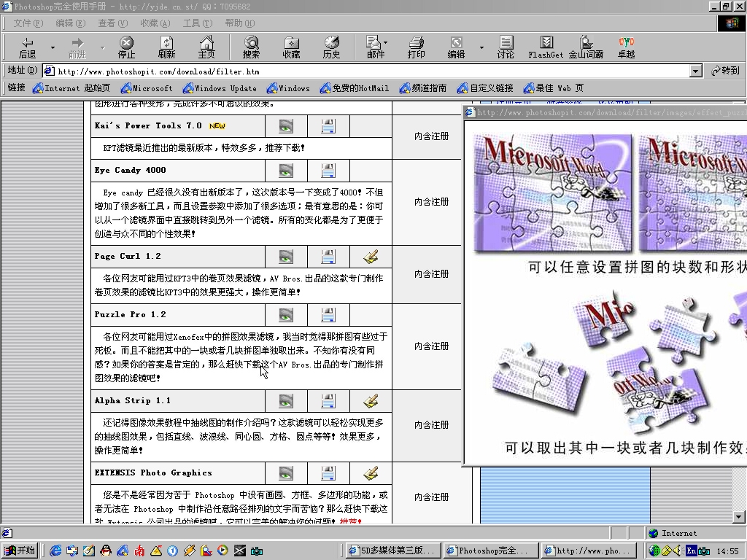The height and width of the screenshot is (560, 747).
Task: Expand the 邮件 mail button dropdown arrow
Action: (x=385, y=42)
